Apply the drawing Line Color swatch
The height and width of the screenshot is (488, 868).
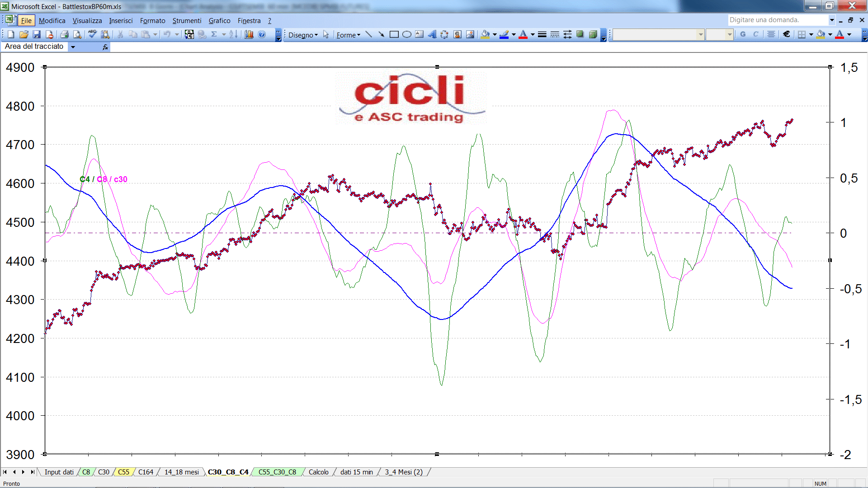tap(505, 34)
